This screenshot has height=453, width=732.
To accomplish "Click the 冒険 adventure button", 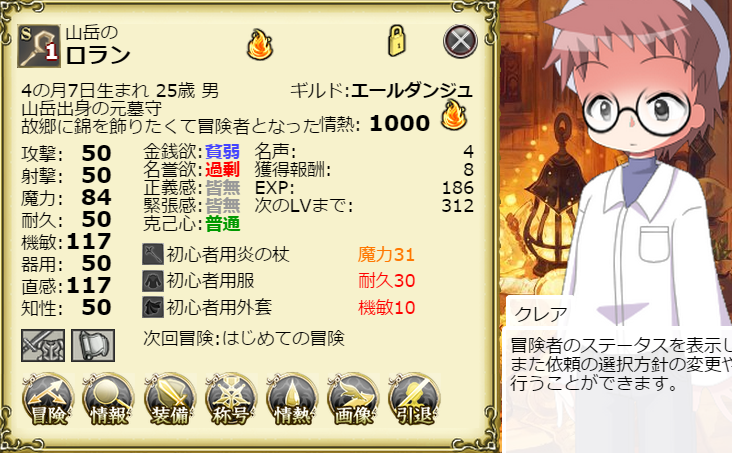I will tap(48, 399).
